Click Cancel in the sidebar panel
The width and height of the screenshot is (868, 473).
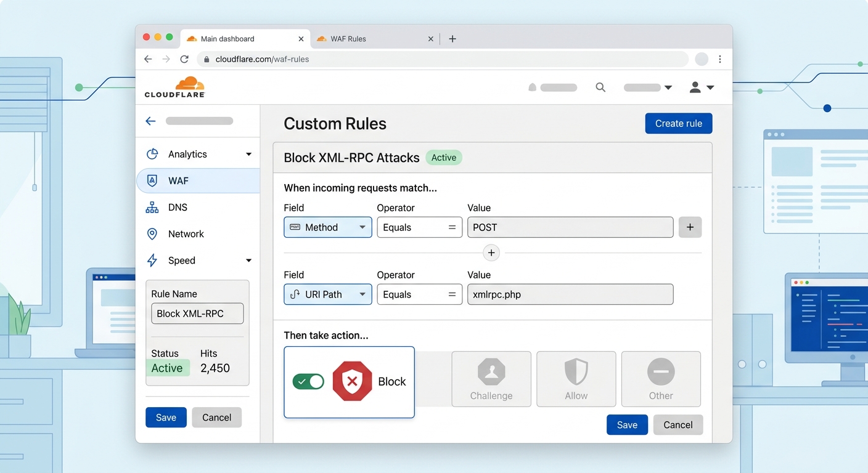coord(217,418)
